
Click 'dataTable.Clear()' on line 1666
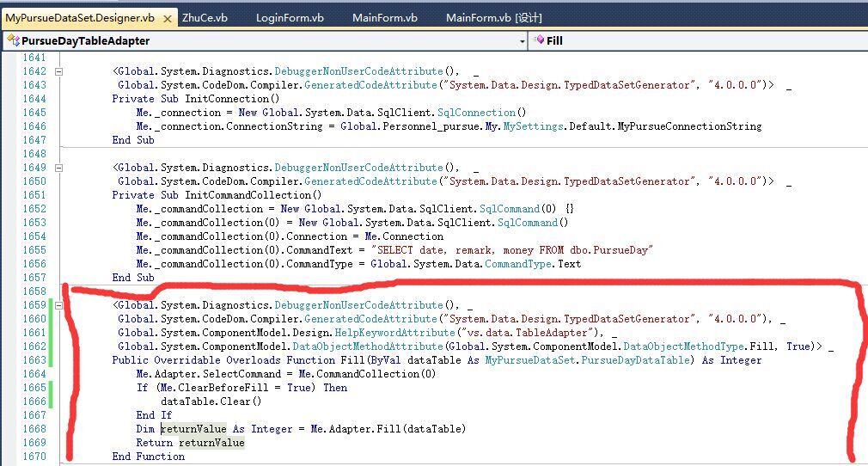(x=211, y=402)
